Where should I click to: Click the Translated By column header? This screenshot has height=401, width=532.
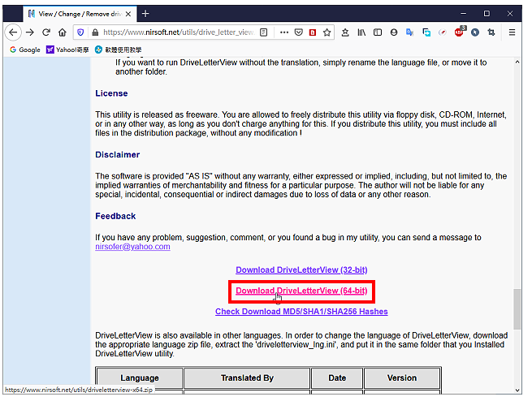coord(247,377)
